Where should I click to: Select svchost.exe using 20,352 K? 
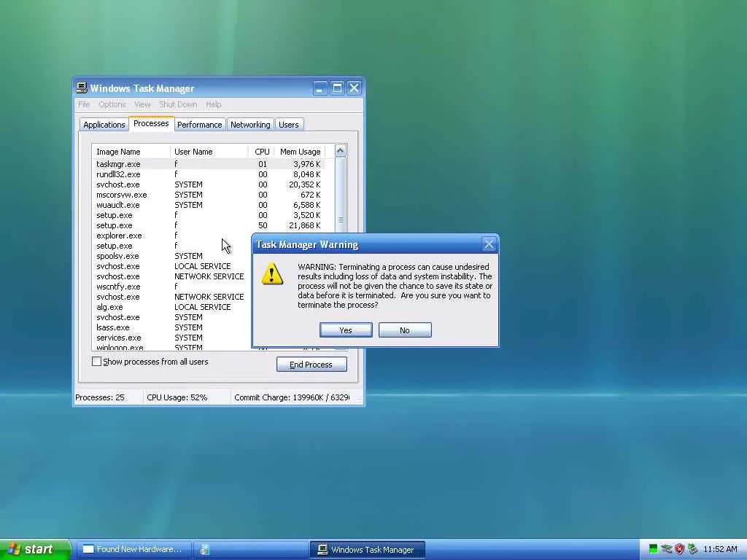point(209,184)
